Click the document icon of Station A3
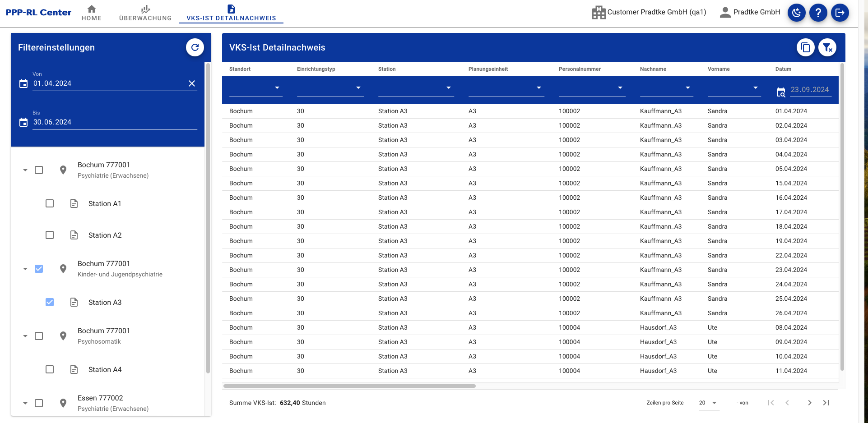 [74, 302]
